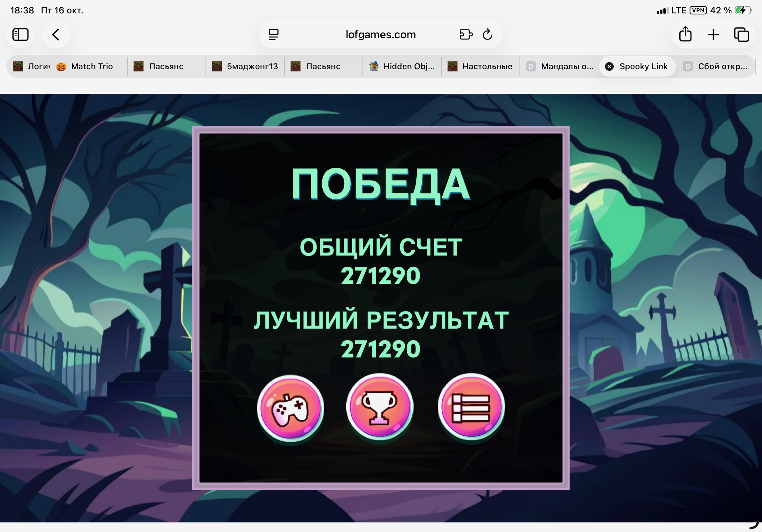Image resolution: width=762 pixels, height=532 pixels.
Task: Close the Spooky Link tab
Action: point(609,67)
